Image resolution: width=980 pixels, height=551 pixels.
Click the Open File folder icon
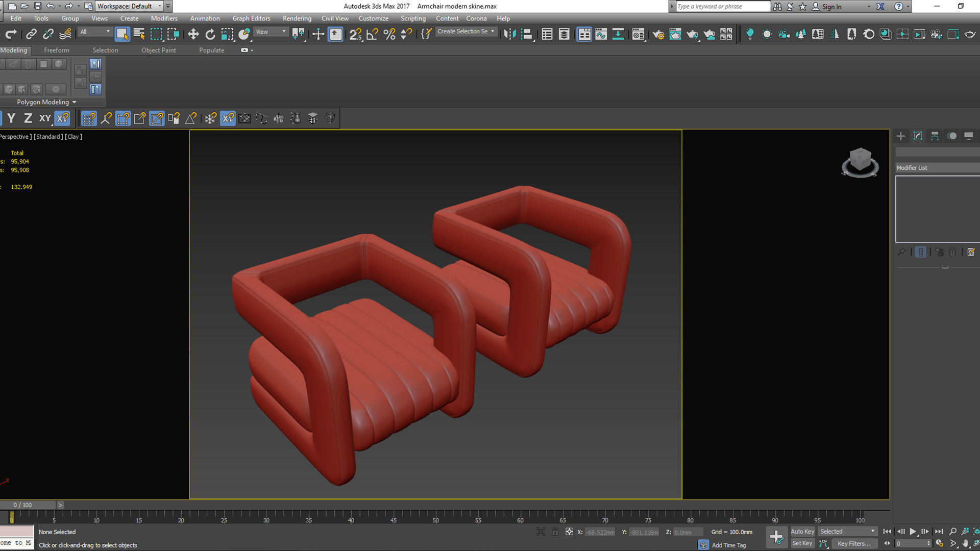(24, 6)
